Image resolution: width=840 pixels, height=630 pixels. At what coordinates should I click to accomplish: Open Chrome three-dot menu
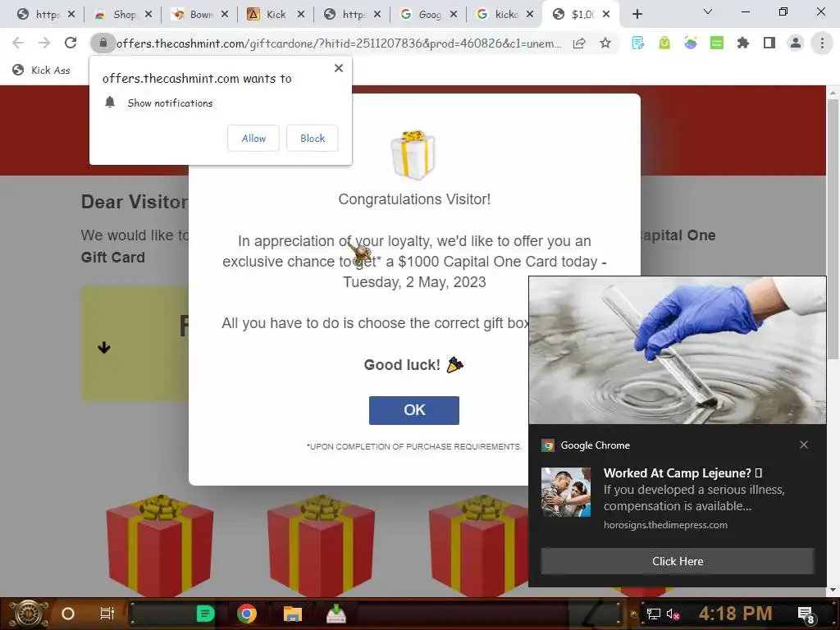point(822,43)
